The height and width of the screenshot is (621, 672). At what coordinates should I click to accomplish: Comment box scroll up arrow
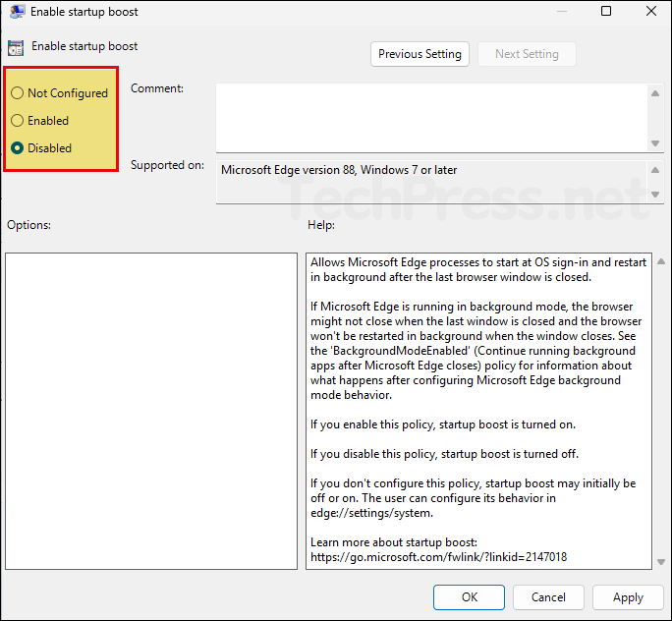point(655,93)
